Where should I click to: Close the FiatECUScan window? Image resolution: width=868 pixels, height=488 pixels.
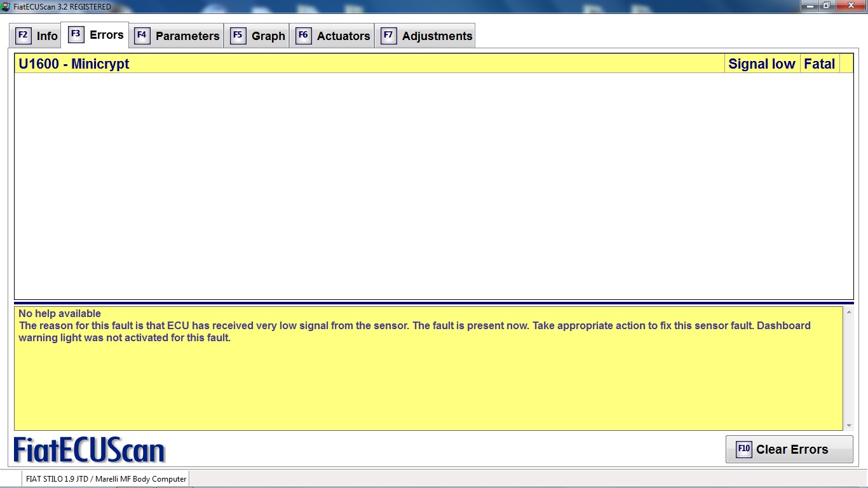pos(850,6)
